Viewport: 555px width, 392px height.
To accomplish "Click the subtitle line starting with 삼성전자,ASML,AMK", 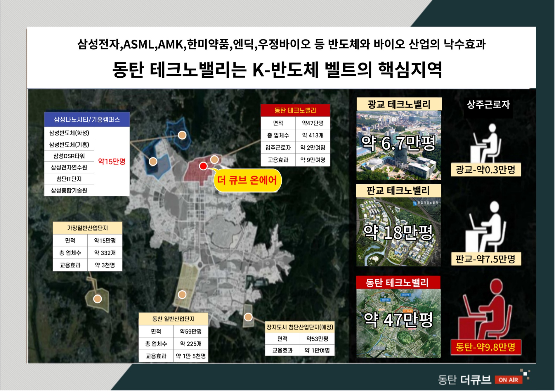I will coord(281,44).
